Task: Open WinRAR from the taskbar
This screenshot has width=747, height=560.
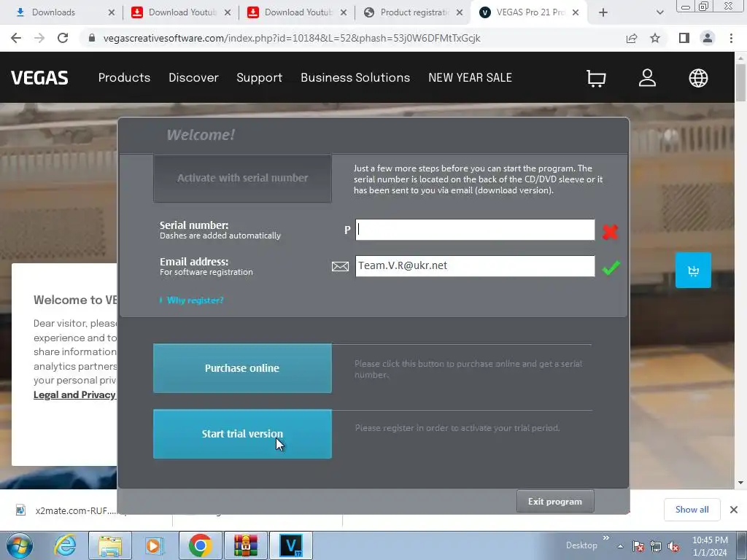Action: (x=246, y=545)
